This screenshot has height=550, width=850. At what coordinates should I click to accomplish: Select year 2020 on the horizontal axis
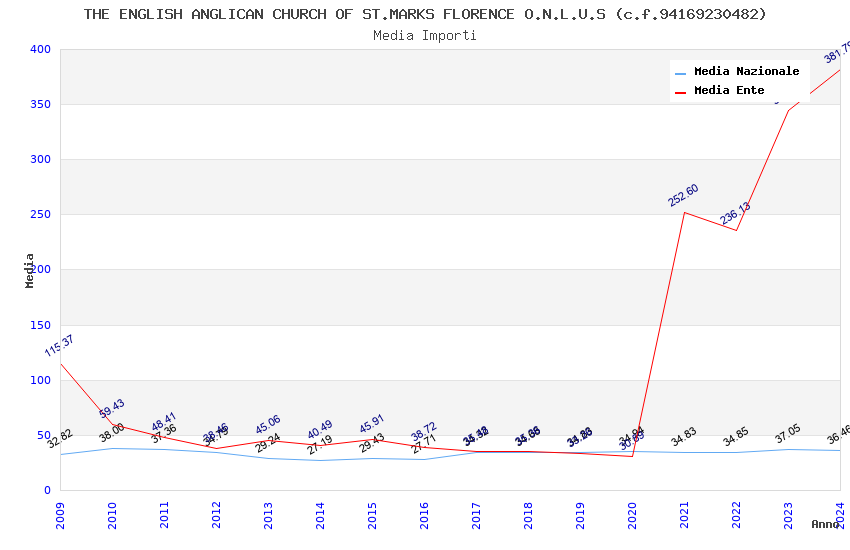tap(633, 515)
